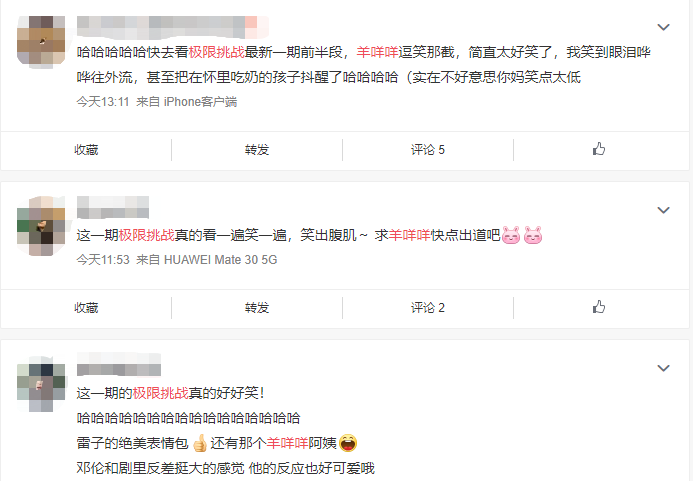
Task: Open the first poster's avatar
Action: coord(41,40)
